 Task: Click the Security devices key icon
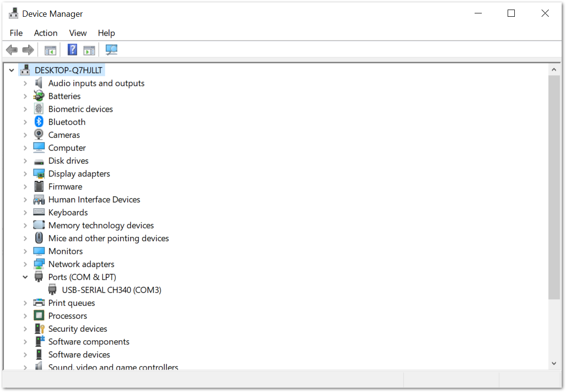[x=39, y=329]
